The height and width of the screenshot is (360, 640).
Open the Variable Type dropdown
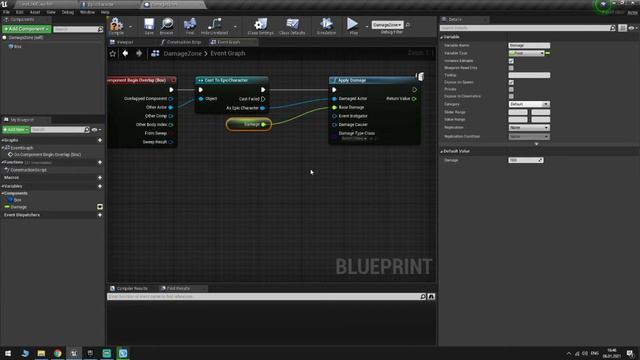coord(526,53)
